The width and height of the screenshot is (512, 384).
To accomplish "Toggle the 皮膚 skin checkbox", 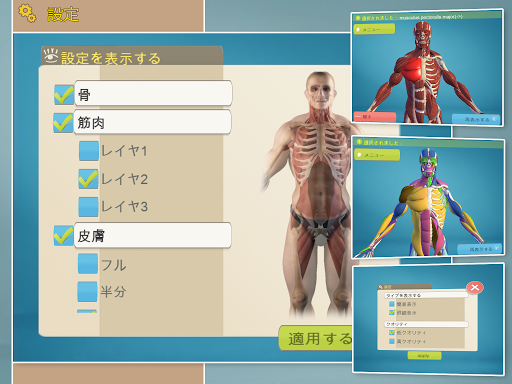I will pos(64,236).
